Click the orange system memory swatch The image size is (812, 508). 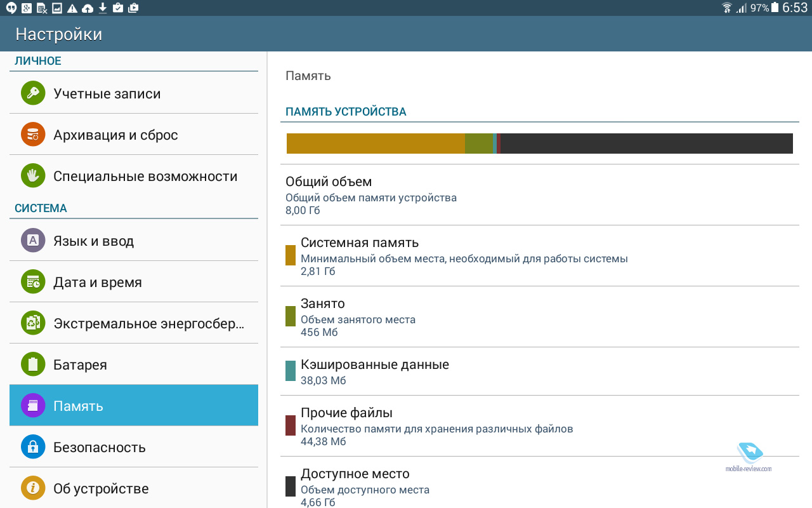pos(291,255)
